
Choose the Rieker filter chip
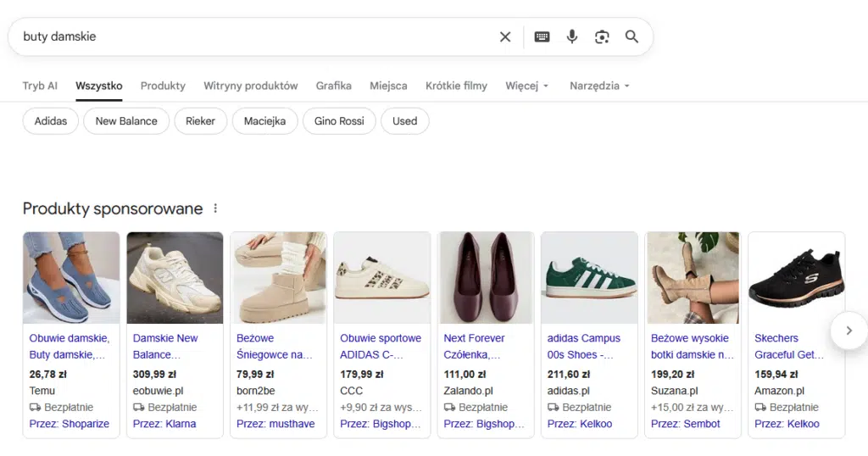tap(200, 121)
